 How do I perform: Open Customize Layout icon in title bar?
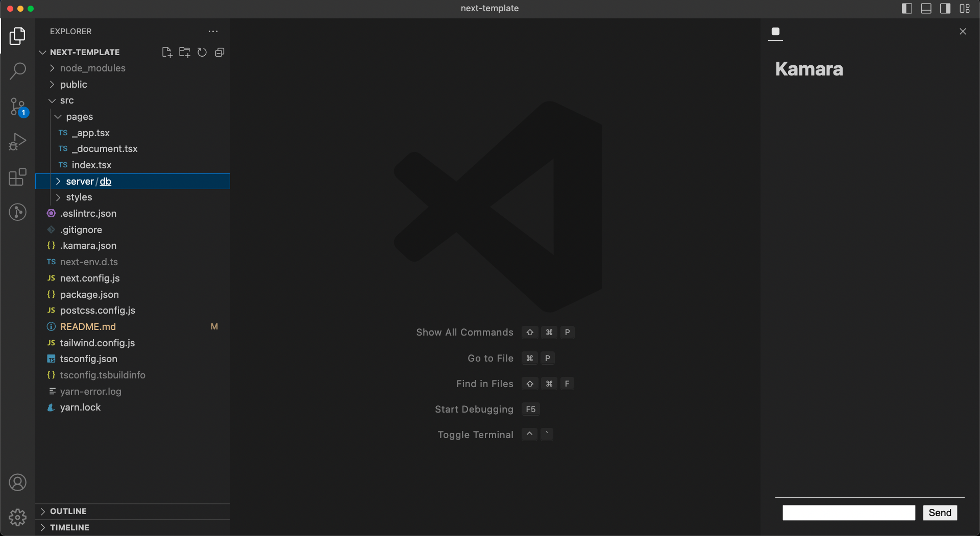tap(965, 8)
